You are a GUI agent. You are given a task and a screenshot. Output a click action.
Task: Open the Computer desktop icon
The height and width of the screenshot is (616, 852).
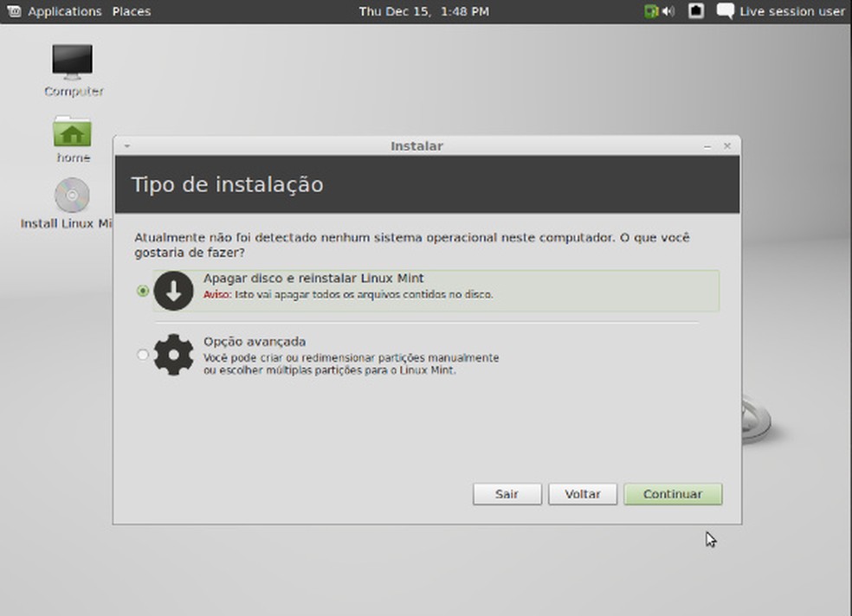click(x=72, y=62)
